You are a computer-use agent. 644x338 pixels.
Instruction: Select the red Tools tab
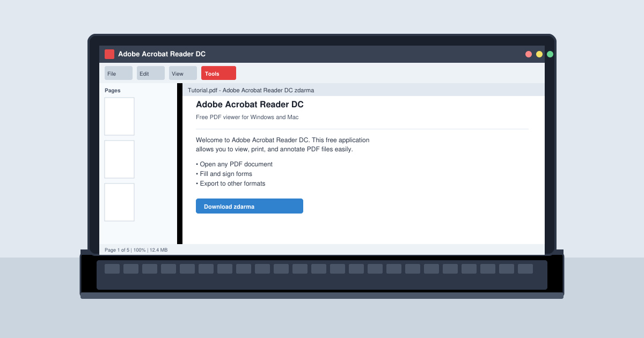click(218, 73)
